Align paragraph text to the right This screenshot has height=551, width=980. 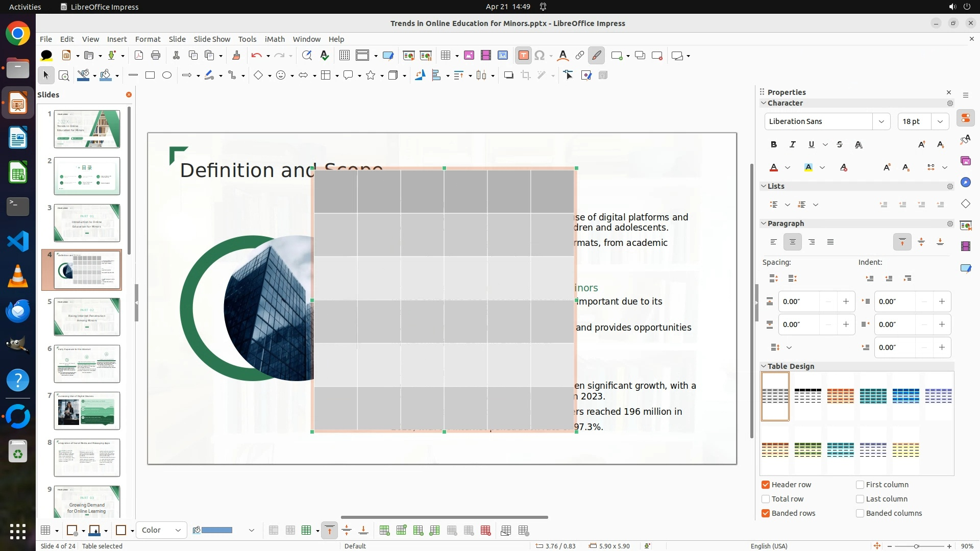(x=812, y=242)
